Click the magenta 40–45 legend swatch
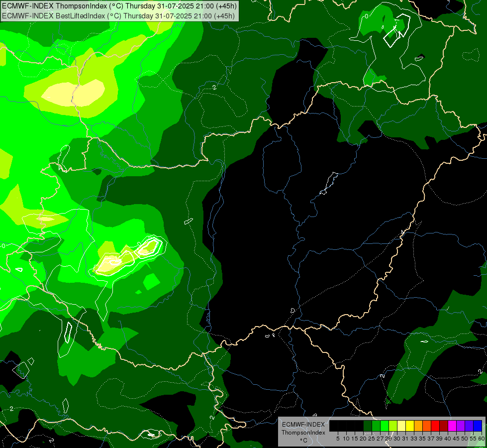Image resolution: width=487 pixels, height=448 pixels. pyautogui.click(x=452, y=426)
